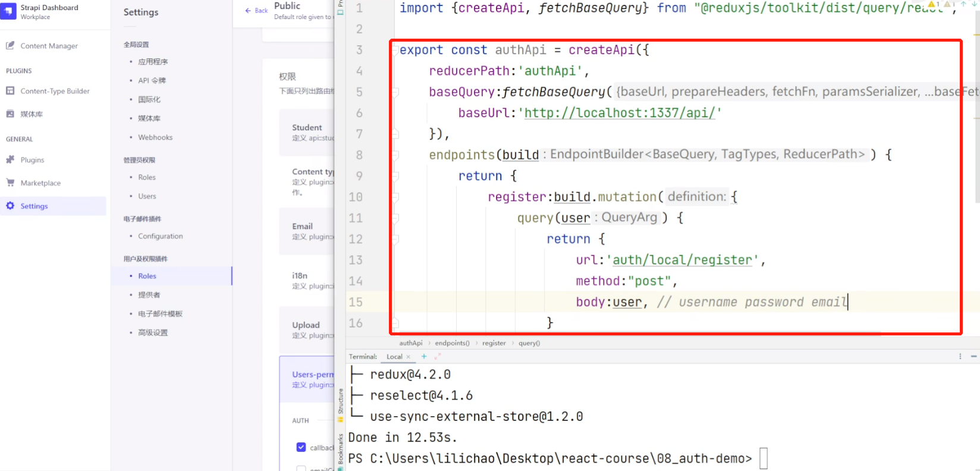Open 应用程序 settings link
The image size is (980, 471).
(153, 62)
